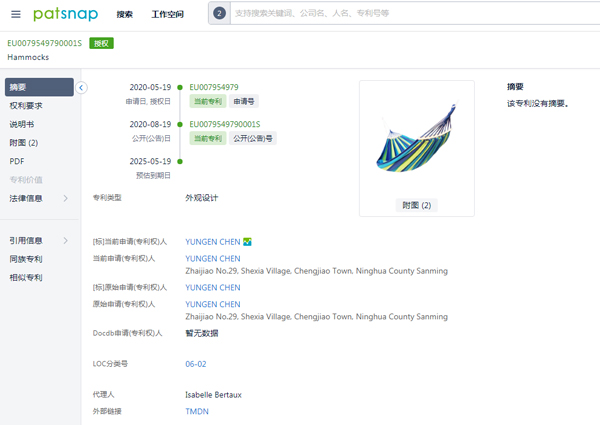The width and height of the screenshot is (600, 425).
Task: Open application number link EU007954979
Action: point(214,87)
